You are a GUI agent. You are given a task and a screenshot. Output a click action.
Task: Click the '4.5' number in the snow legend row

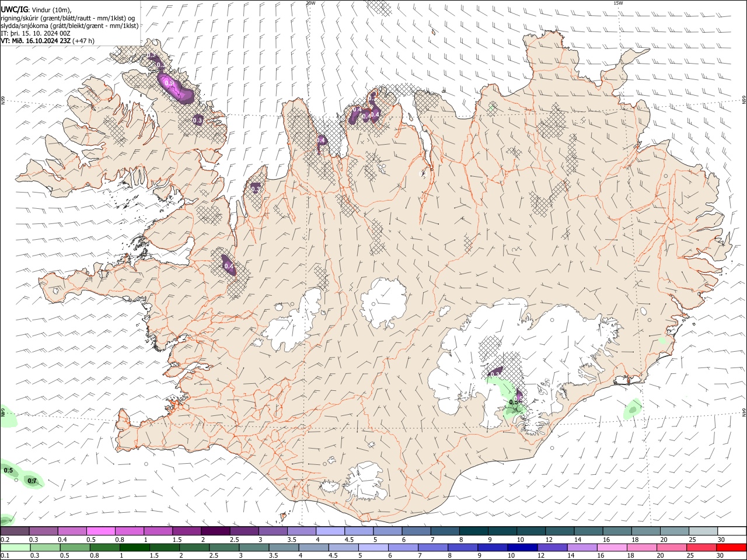click(349, 540)
